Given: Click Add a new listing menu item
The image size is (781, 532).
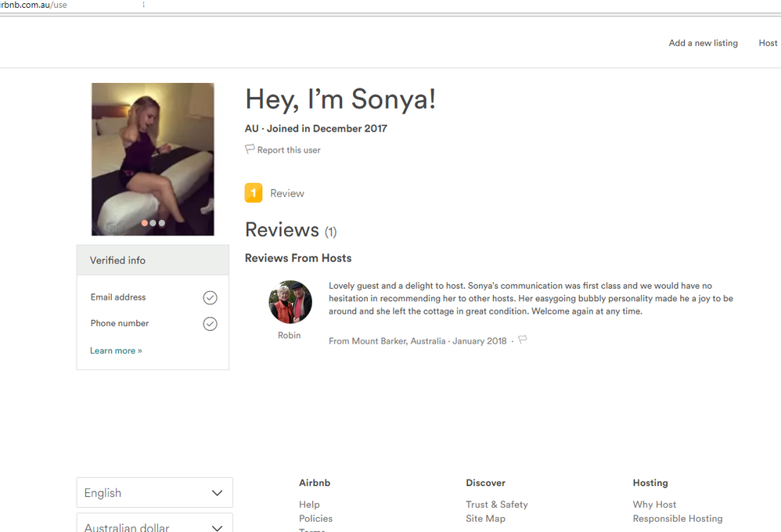Looking at the screenshot, I should pos(703,43).
